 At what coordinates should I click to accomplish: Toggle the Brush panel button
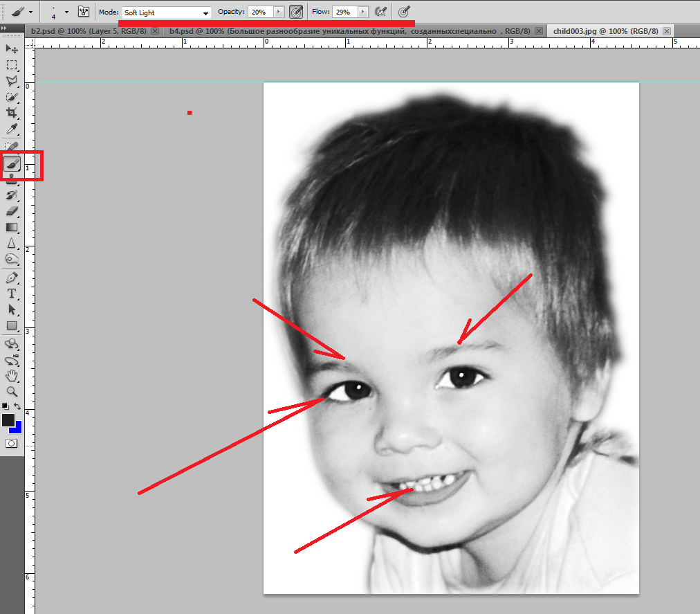[84, 12]
